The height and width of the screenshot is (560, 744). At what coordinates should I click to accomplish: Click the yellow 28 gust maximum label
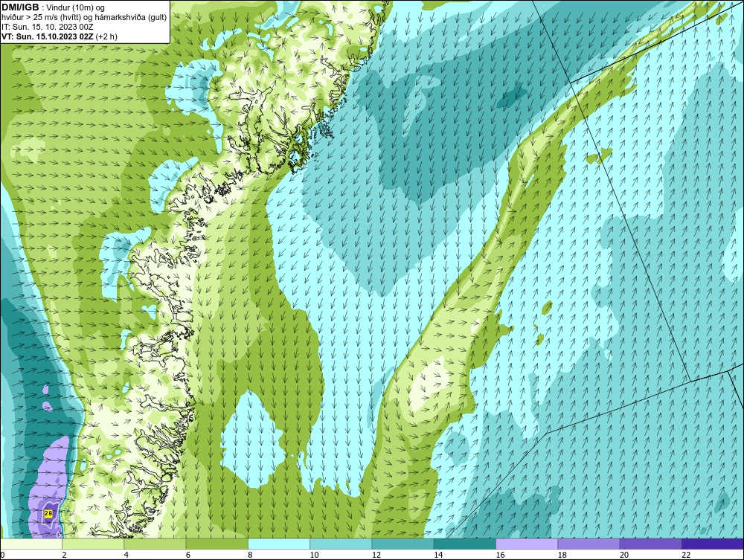click(x=48, y=513)
